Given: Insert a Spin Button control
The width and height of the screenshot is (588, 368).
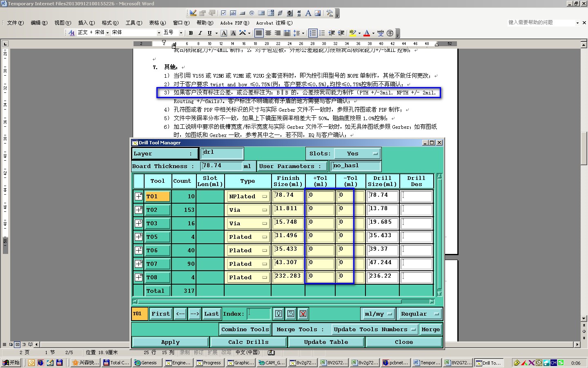Looking at the screenshot, I should pyautogui.click(x=290, y=13).
